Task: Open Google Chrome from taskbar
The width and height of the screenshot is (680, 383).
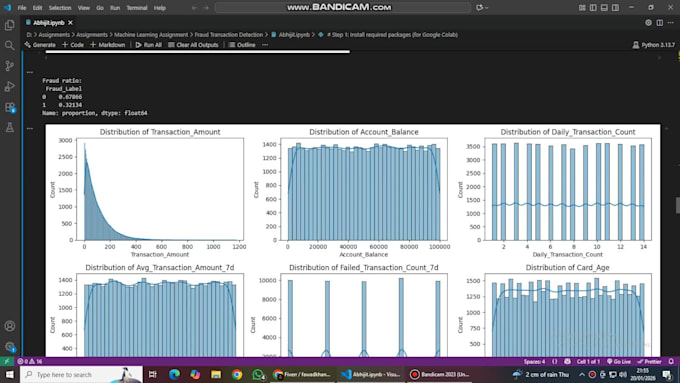Action: coord(237,374)
